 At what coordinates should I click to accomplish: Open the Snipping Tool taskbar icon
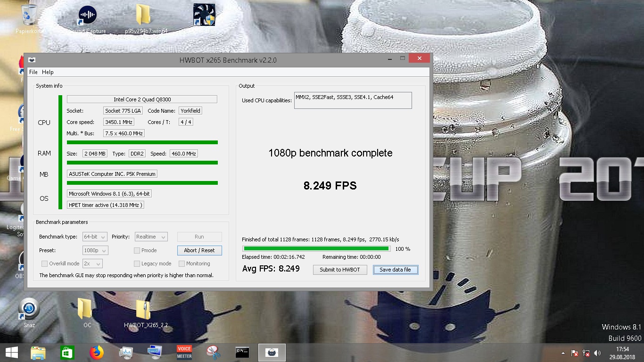[x=214, y=353]
